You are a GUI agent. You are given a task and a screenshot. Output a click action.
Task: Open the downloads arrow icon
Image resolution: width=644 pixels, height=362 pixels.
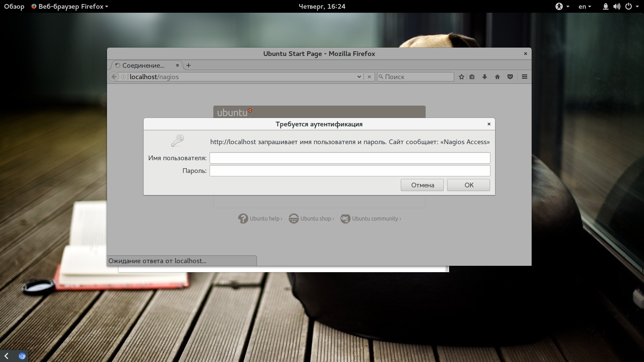coord(485,77)
